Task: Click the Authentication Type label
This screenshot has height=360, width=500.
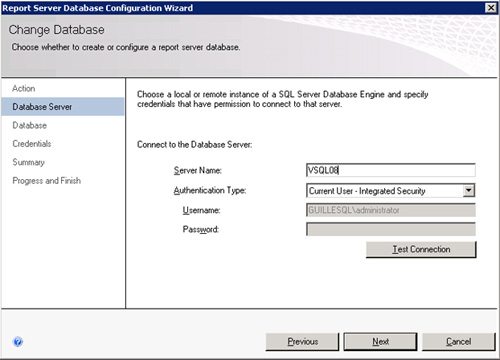Action: [x=210, y=190]
